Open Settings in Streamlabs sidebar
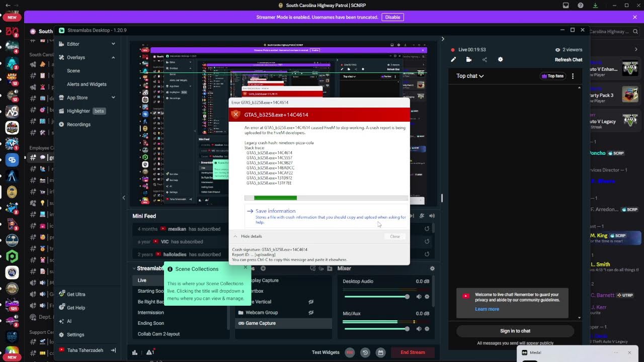Screen dimensions: 644x362 pos(75,335)
